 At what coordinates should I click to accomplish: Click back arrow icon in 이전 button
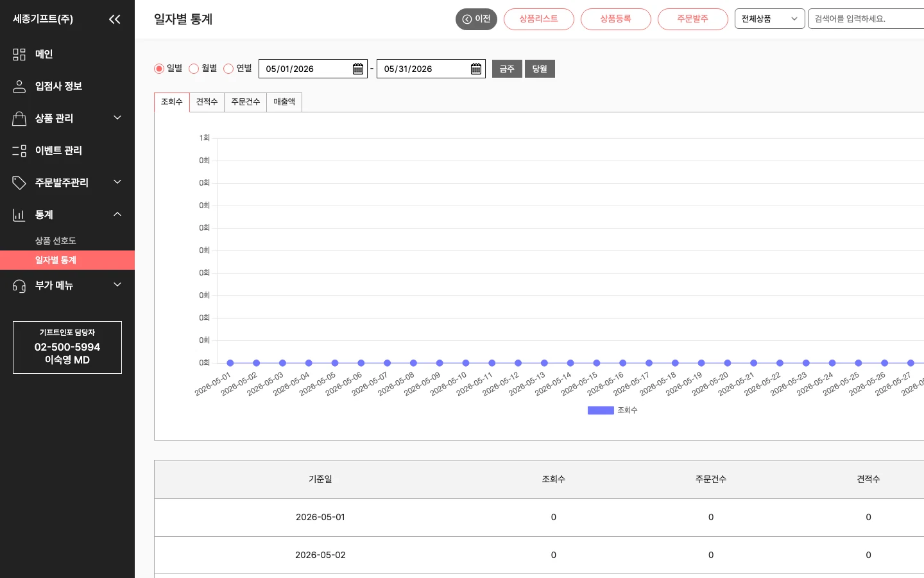click(x=467, y=19)
